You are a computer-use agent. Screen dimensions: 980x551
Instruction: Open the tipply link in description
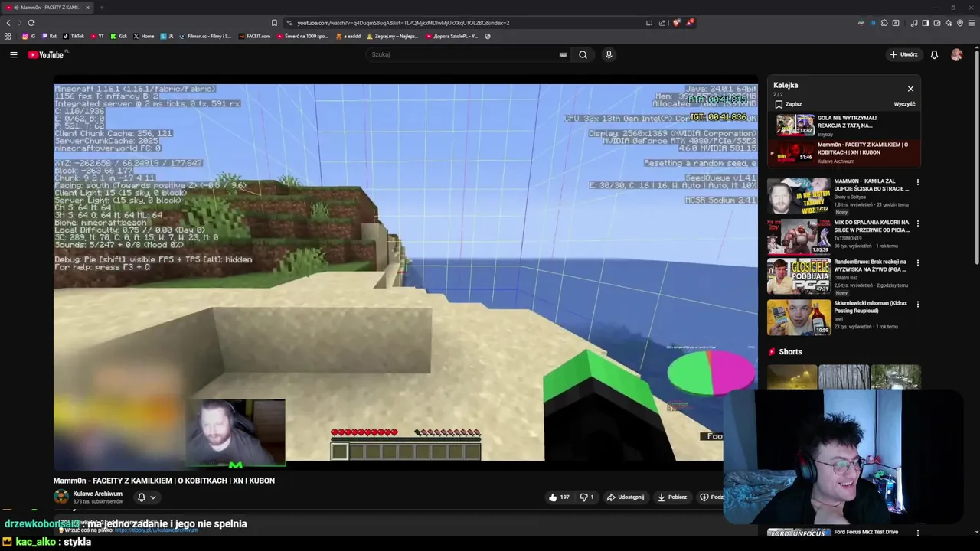(x=156, y=530)
